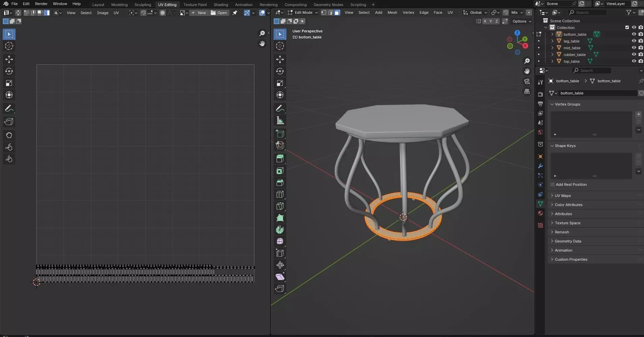Disable top_table in renders

click(x=641, y=61)
